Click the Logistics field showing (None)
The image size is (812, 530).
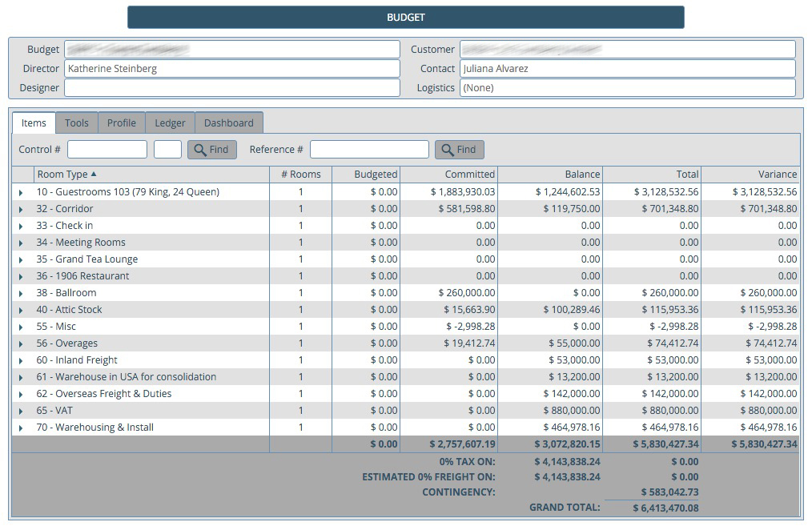(628, 87)
